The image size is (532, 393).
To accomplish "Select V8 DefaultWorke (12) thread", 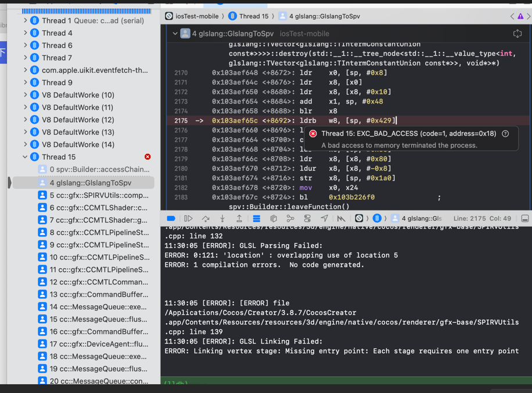I will (78, 120).
